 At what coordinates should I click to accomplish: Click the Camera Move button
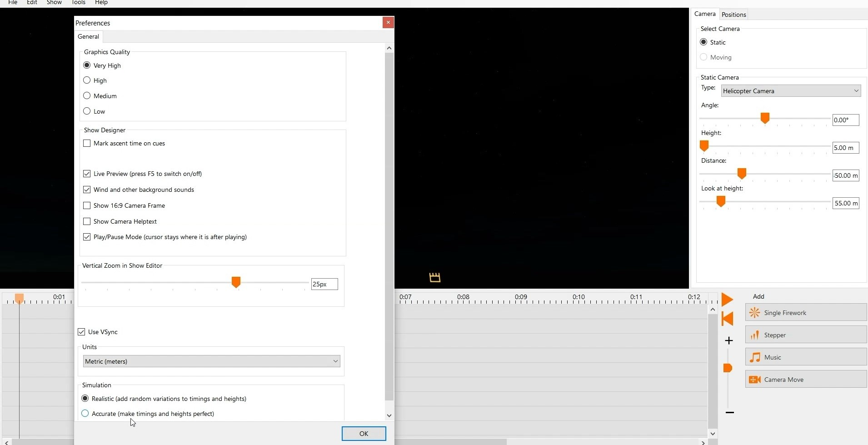806,380
